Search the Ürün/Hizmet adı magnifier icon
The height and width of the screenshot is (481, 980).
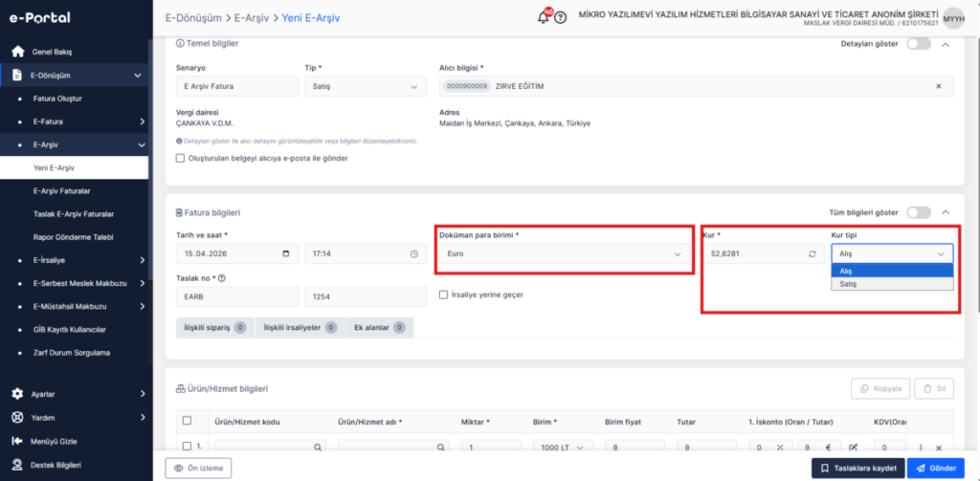click(x=440, y=448)
